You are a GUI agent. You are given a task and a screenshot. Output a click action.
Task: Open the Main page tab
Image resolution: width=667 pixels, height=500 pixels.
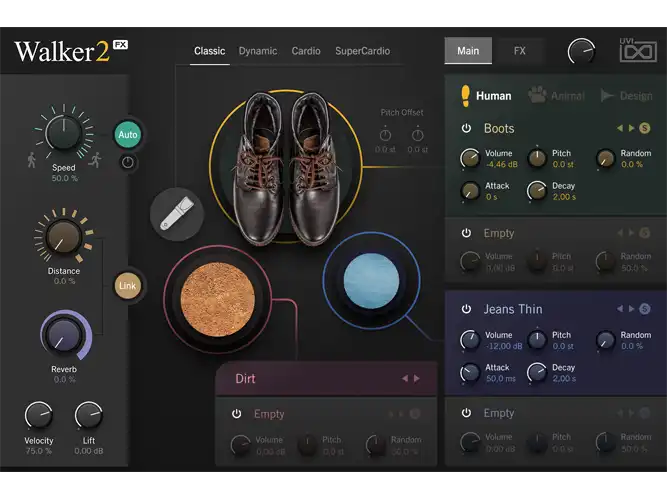[468, 51]
